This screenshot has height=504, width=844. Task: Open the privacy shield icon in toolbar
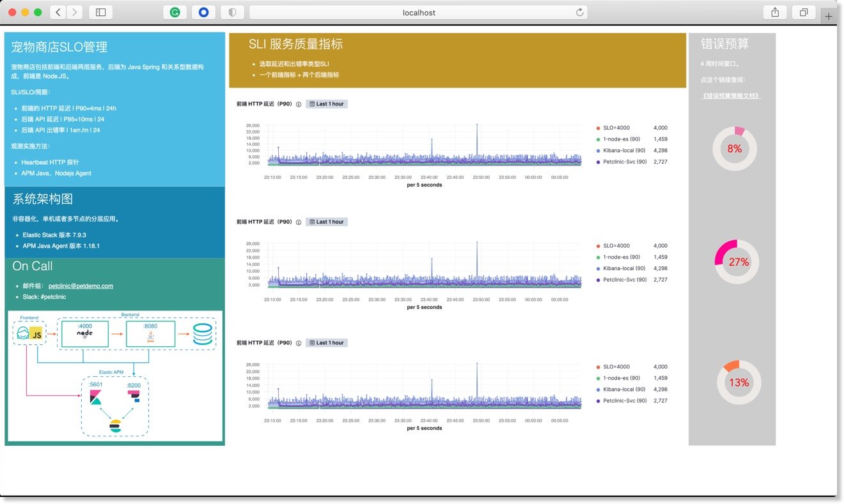coord(232,12)
